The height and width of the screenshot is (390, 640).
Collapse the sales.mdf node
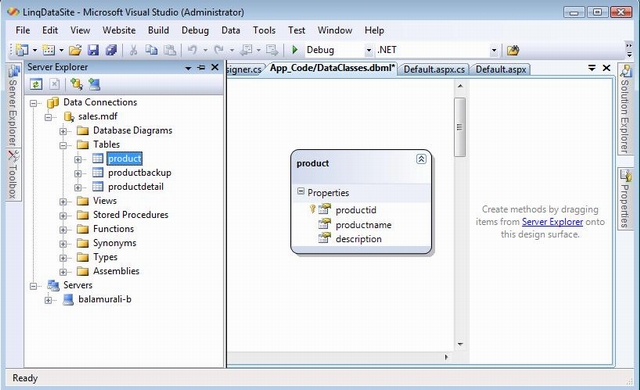[x=48, y=117]
